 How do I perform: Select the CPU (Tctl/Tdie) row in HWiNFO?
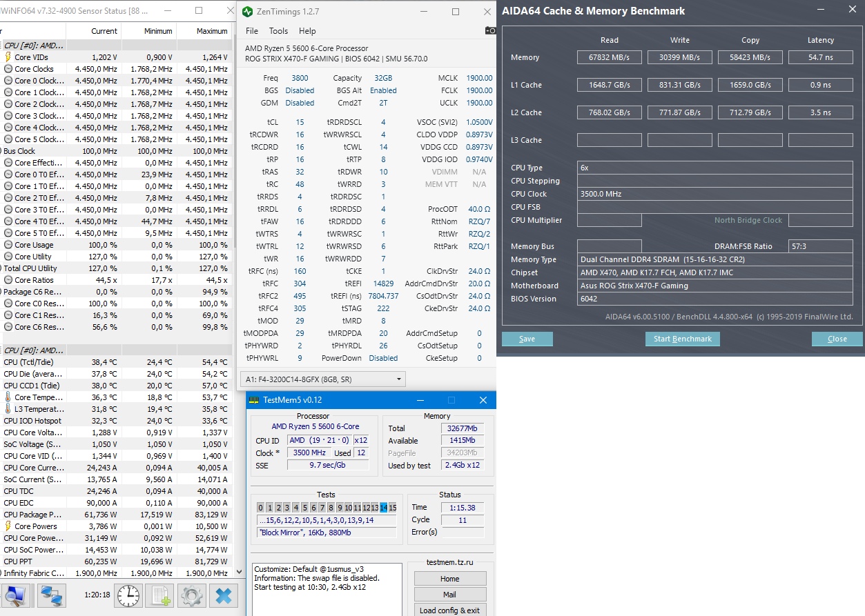[x=115, y=362]
